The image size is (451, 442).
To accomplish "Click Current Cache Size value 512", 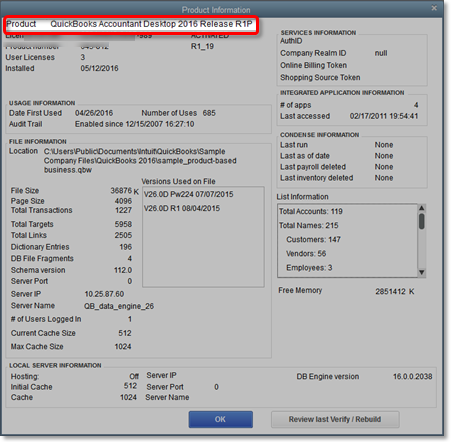I will coord(125,333).
